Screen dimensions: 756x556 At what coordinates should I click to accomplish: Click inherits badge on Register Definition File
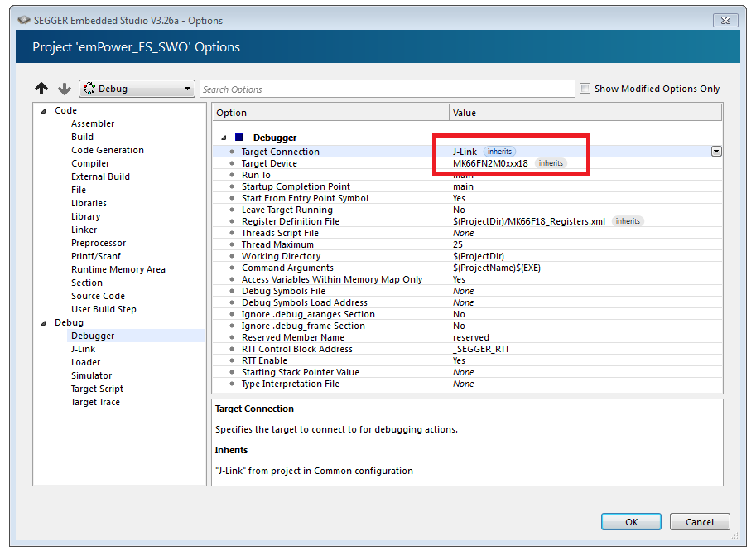[x=628, y=221]
